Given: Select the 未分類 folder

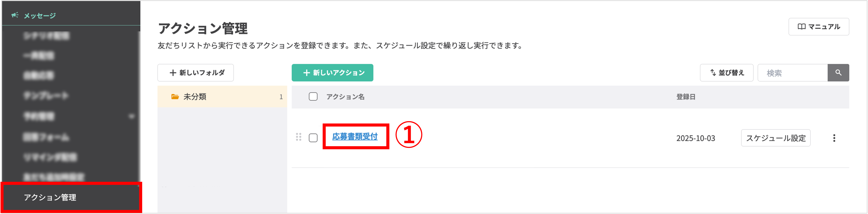Looking at the screenshot, I should pos(195,97).
